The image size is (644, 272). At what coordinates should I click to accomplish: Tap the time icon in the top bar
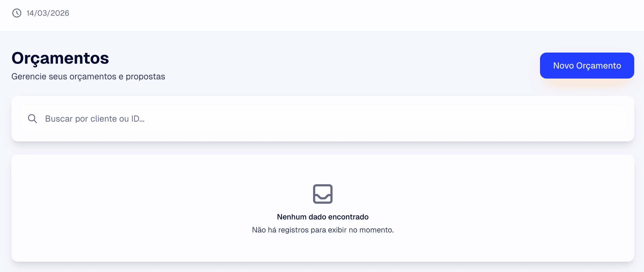pyautogui.click(x=17, y=13)
